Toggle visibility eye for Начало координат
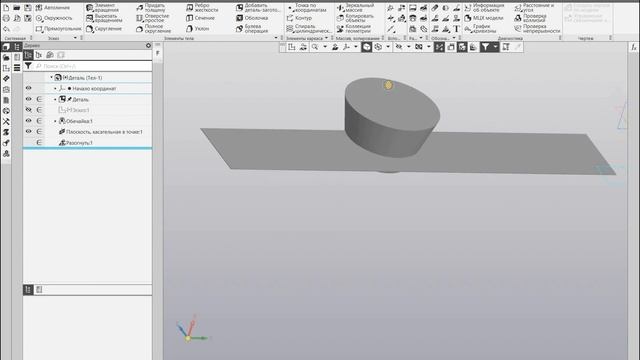The height and width of the screenshot is (360, 640). tap(28, 88)
